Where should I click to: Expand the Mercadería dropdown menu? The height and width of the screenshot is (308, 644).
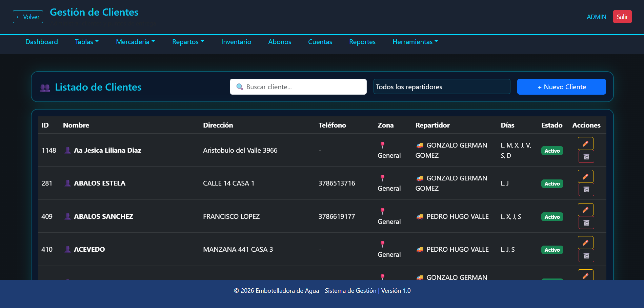tap(135, 42)
